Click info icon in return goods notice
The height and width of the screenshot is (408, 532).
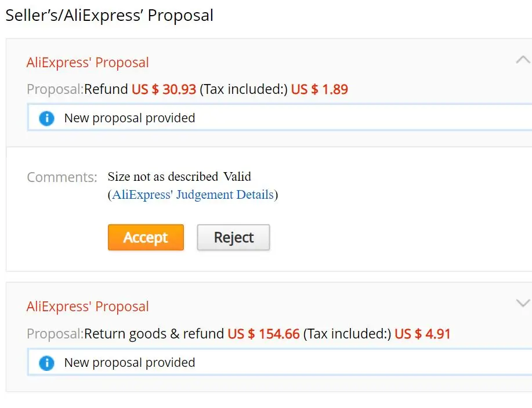46,363
